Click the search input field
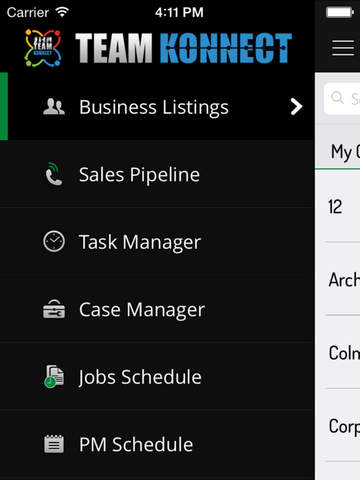This screenshot has height=480, width=360. pos(342,98)
